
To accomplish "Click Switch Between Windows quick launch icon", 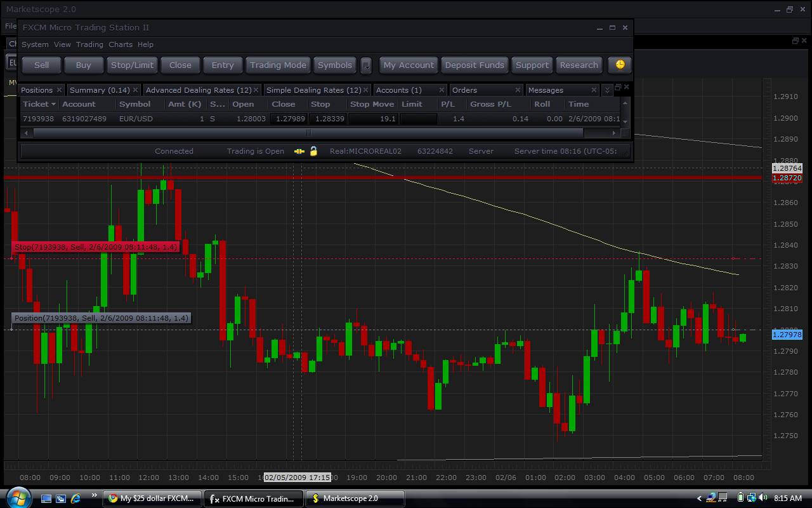I will [61, 498].
